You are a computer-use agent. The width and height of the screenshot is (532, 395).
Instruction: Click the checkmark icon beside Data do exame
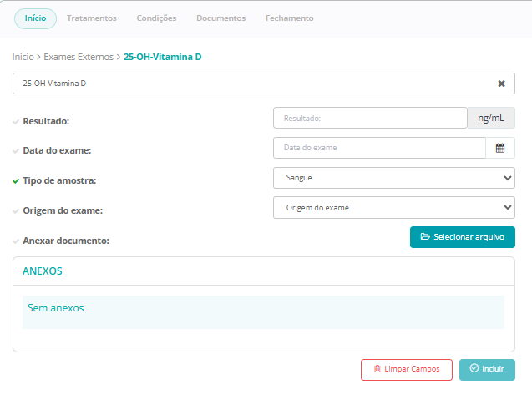point(16,151)
